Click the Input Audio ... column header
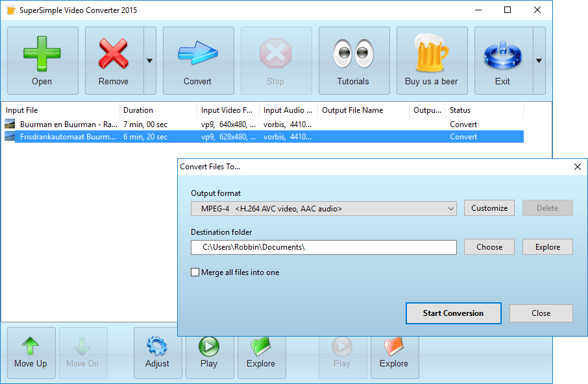Viewport: 588px width, 384px height. pos(288,110)
